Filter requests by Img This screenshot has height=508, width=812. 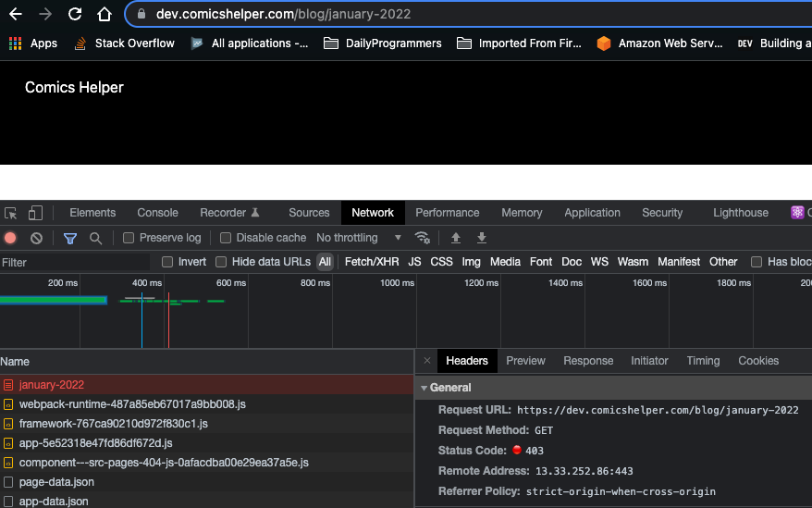point(472,262)
